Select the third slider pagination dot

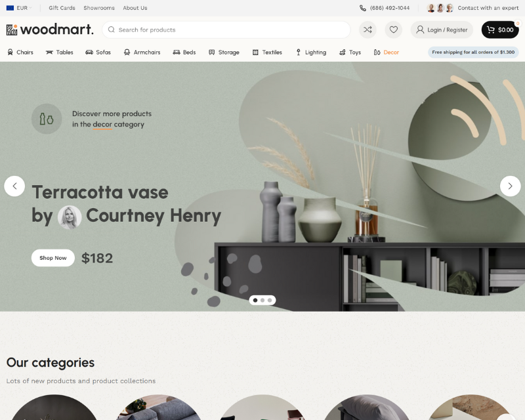[270, 300]
